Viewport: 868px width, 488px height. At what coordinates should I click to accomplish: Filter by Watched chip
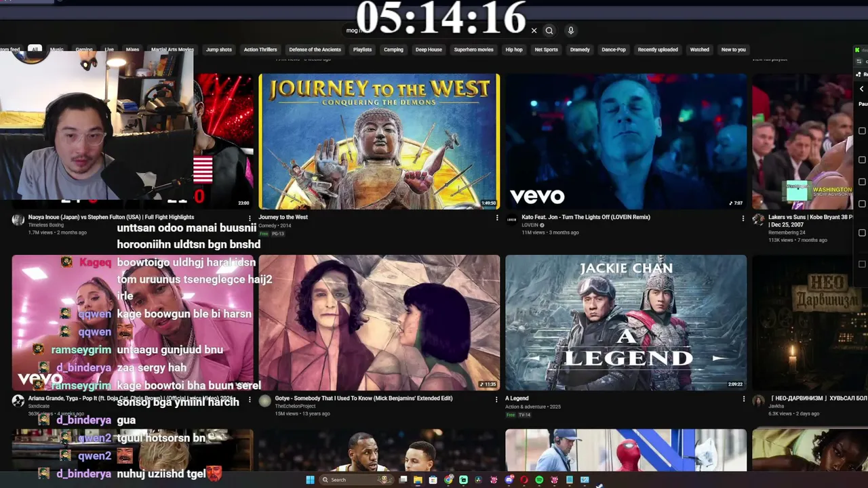pos(700,49)
